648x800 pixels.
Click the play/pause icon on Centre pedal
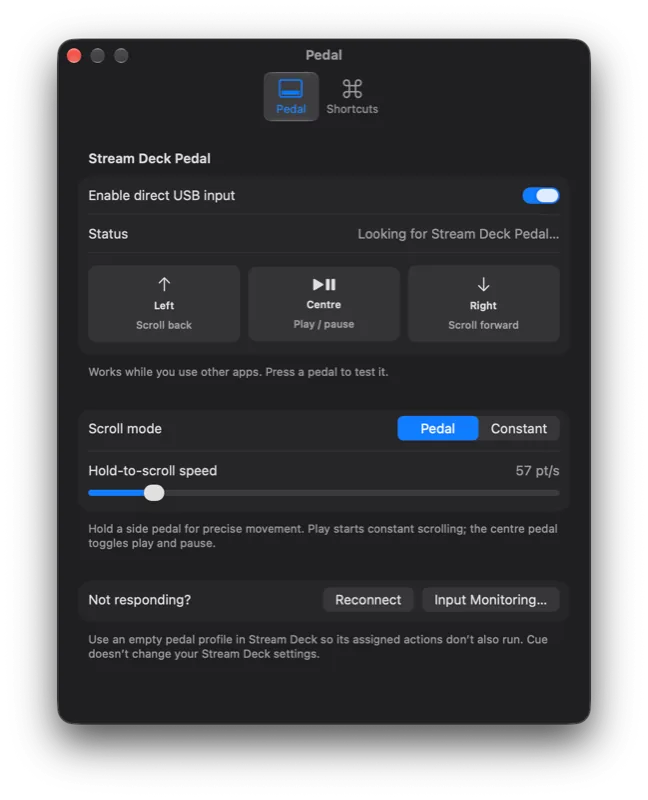click(x=324, y=284)
